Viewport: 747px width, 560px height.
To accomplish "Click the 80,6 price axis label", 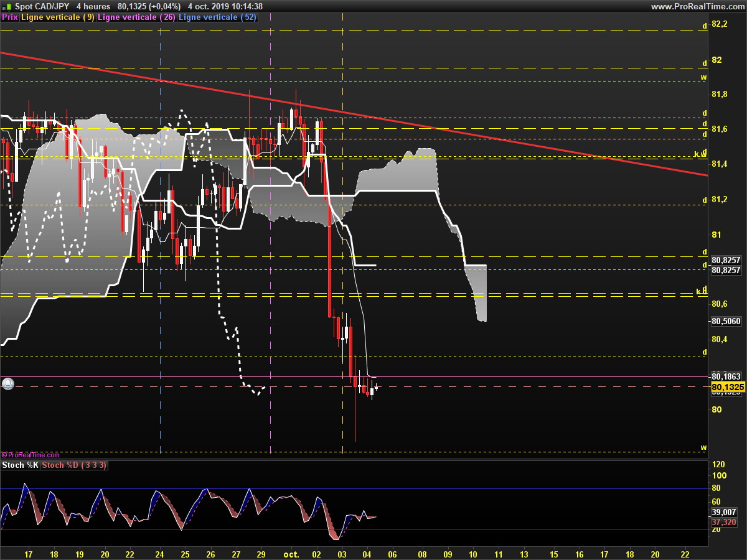I will click(x=719, y=304).
